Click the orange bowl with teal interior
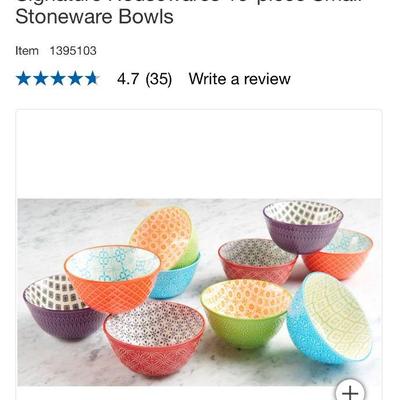This screenshot has height=400, width=400. (x=112, y=278)
